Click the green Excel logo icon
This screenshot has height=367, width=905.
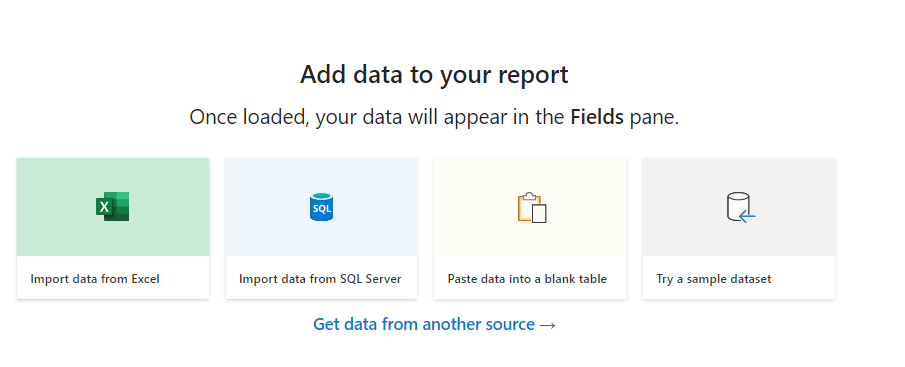(113, 207)
